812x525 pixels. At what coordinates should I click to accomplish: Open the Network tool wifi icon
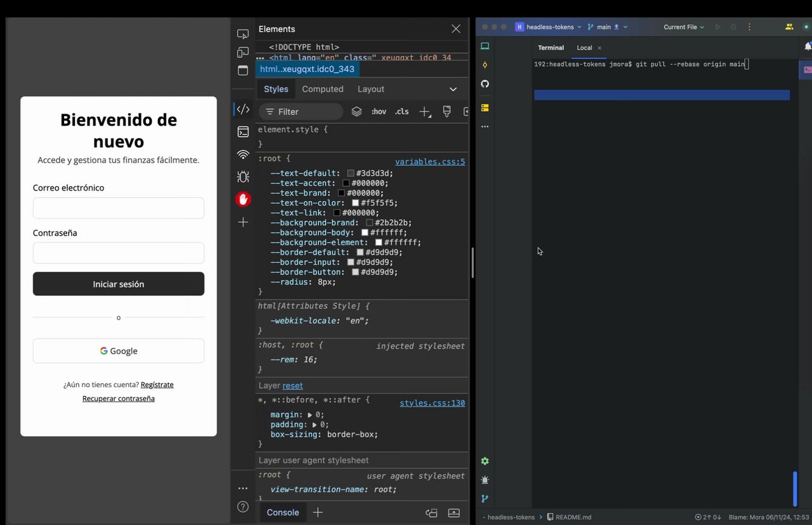242,154
